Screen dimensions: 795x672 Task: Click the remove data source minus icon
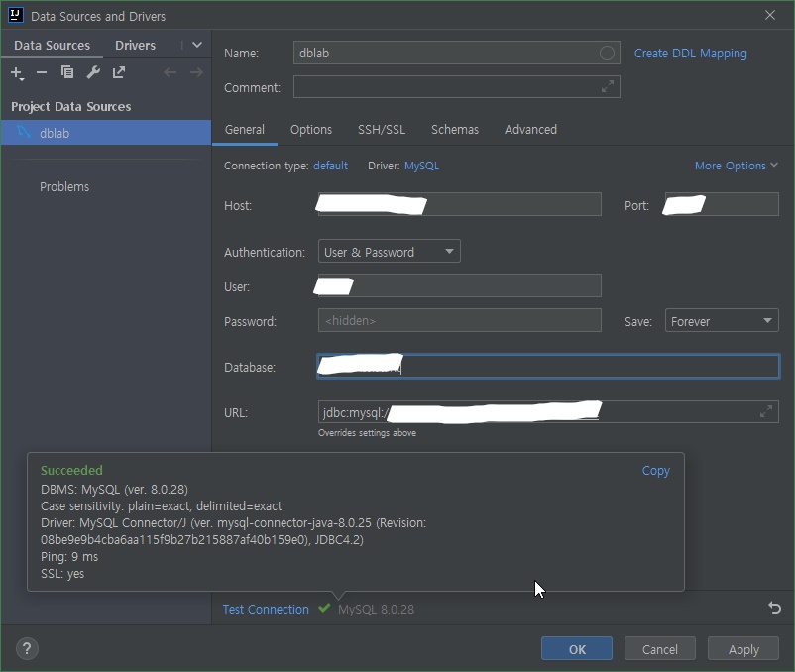(42, 73)
